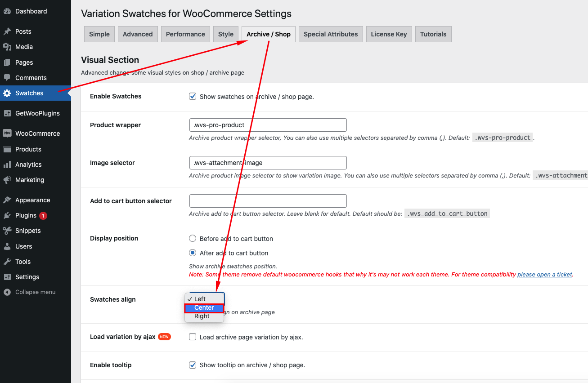Focus the Add to cart button selector field
This screenshot has height=383, width=588.
(x=268, y=201)
